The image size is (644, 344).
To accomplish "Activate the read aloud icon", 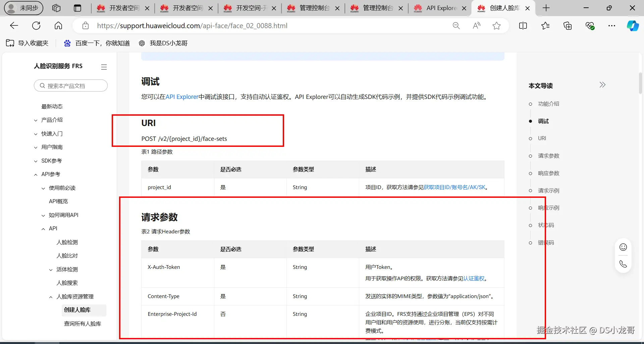I will pos(476,25).
